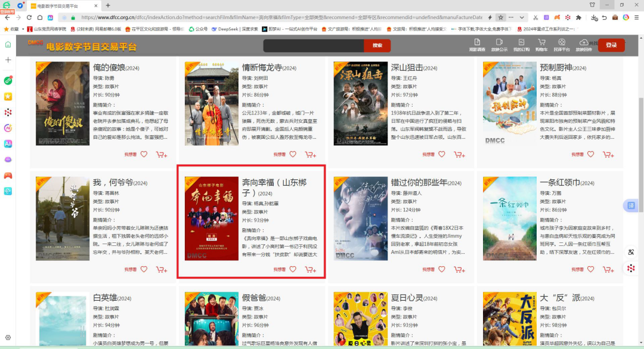Open browser scissors screenshot tool
Screen dimensions: 644x349
pyautogui.click(x=535, y=18)
